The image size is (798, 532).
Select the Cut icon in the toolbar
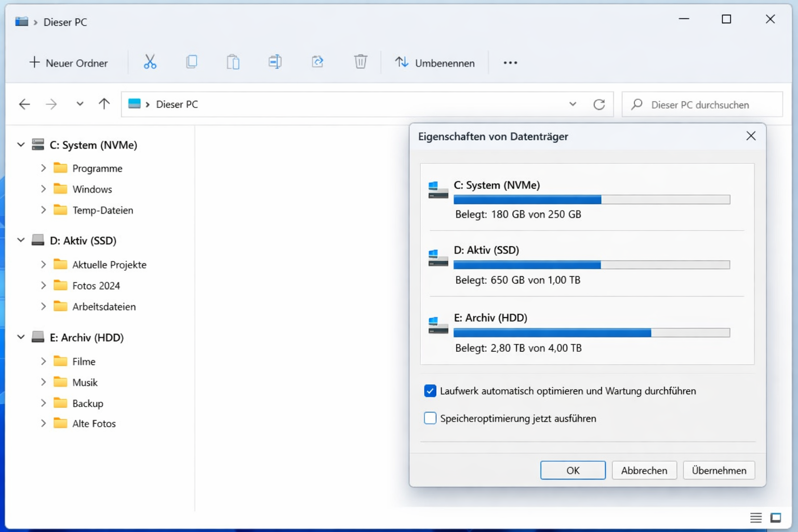tap(150, 62)
